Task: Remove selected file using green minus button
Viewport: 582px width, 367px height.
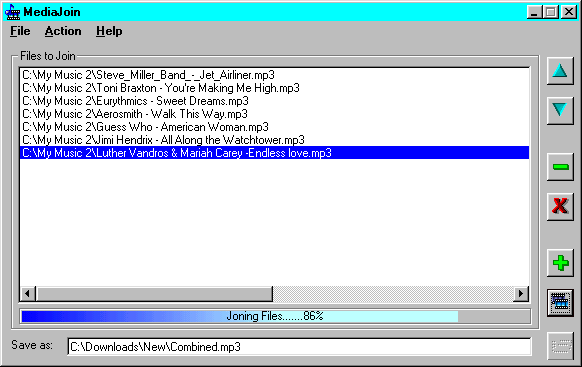Action: pos(560,167)
